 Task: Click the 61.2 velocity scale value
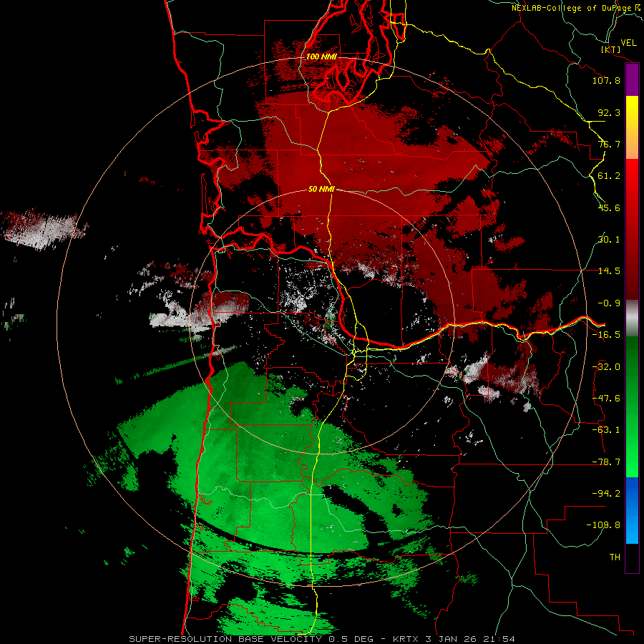(609, 176)
